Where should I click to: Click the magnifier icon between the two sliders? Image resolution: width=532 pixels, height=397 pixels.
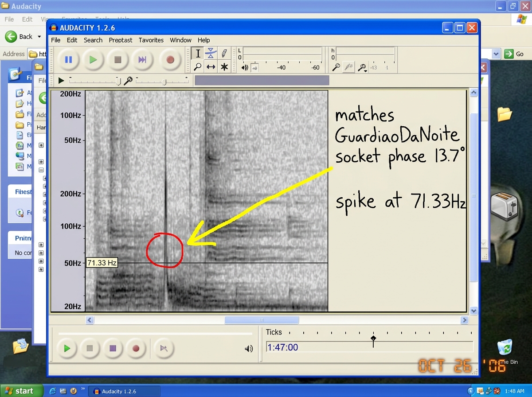pyautogui.click(x=128, y=81)
